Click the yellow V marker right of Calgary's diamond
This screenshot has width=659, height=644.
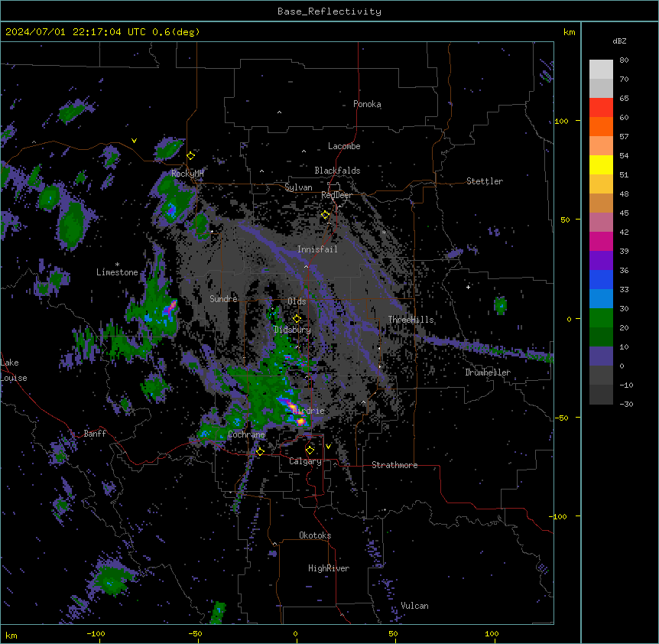tap(328, 447)
